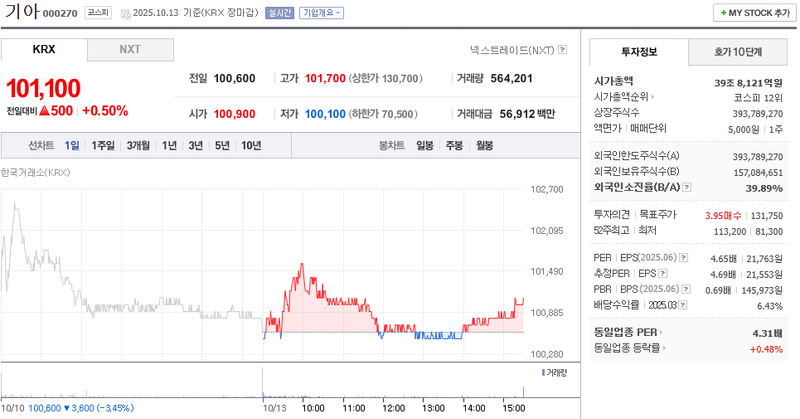
Task: Click calendar icon before 2025.10.13 date
Action: pos(124,14)
